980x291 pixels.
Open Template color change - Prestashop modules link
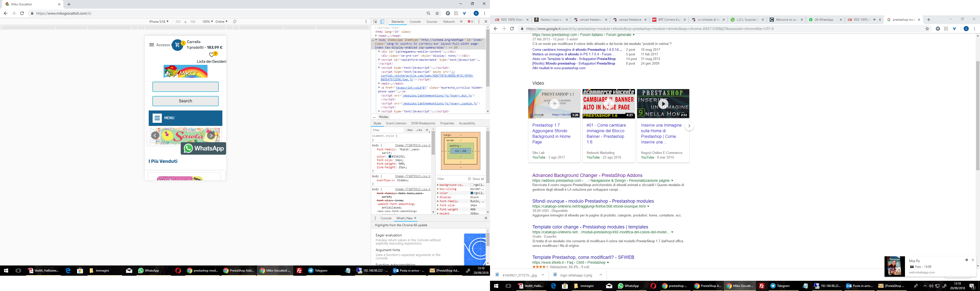590,227
